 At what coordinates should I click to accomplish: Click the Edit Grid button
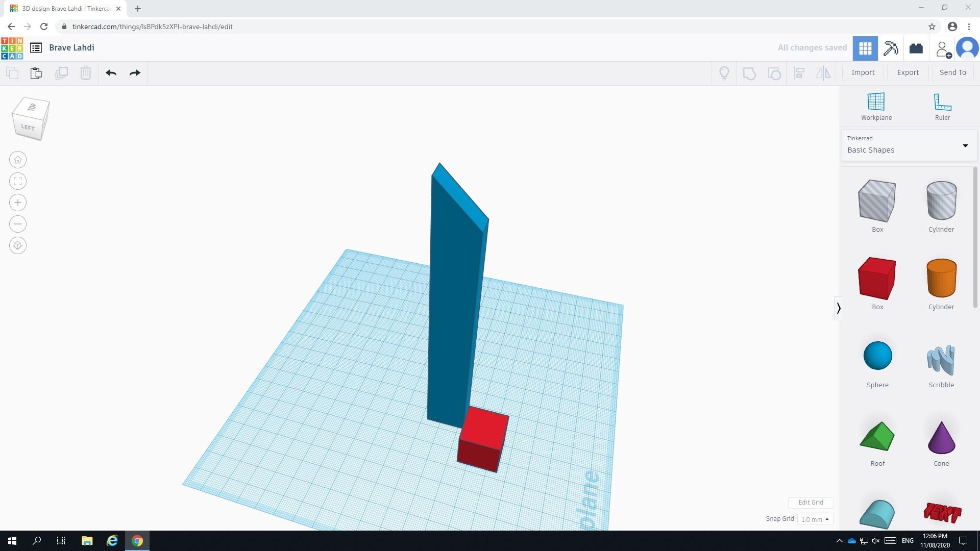coord(811,503)
